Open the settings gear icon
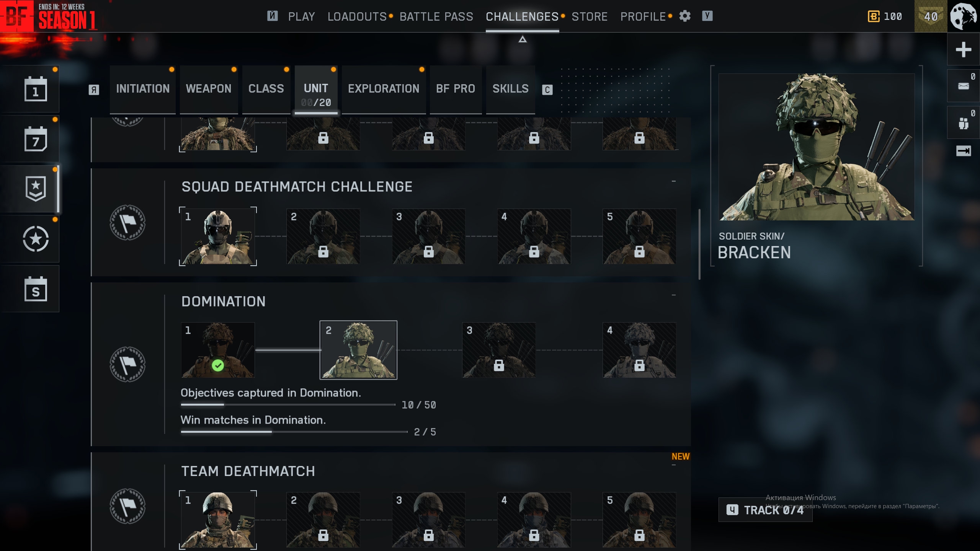This screenshot has width=980, height=551. coord(685,16)
